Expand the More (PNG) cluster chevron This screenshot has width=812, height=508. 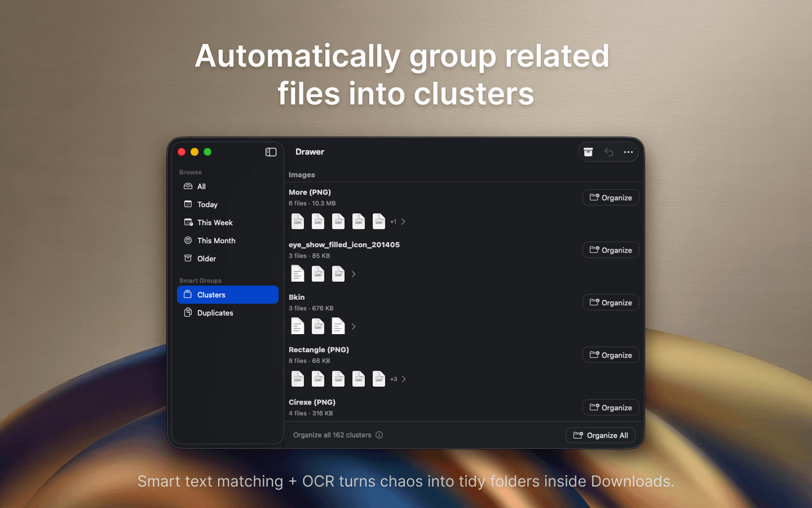[x=403, y=221]
